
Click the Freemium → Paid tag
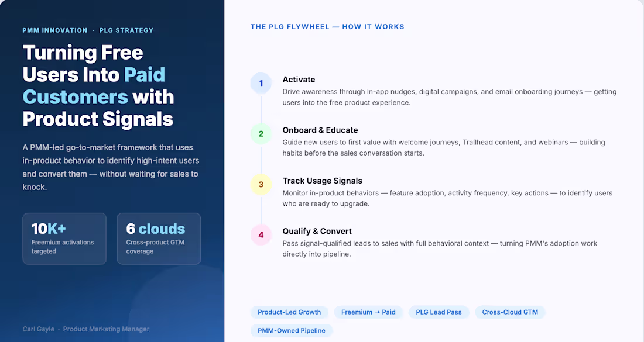368,312
